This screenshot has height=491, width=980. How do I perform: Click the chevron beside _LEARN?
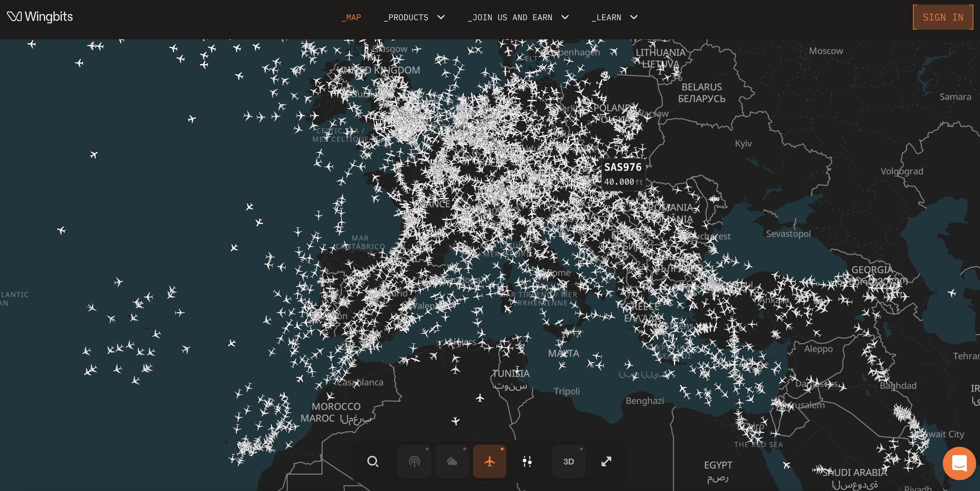point(634,17)
